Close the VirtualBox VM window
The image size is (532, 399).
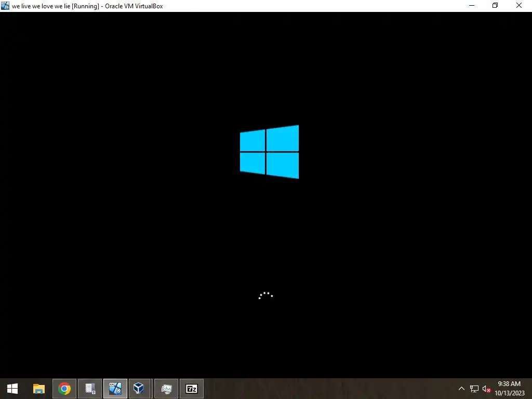click(519, 6)
